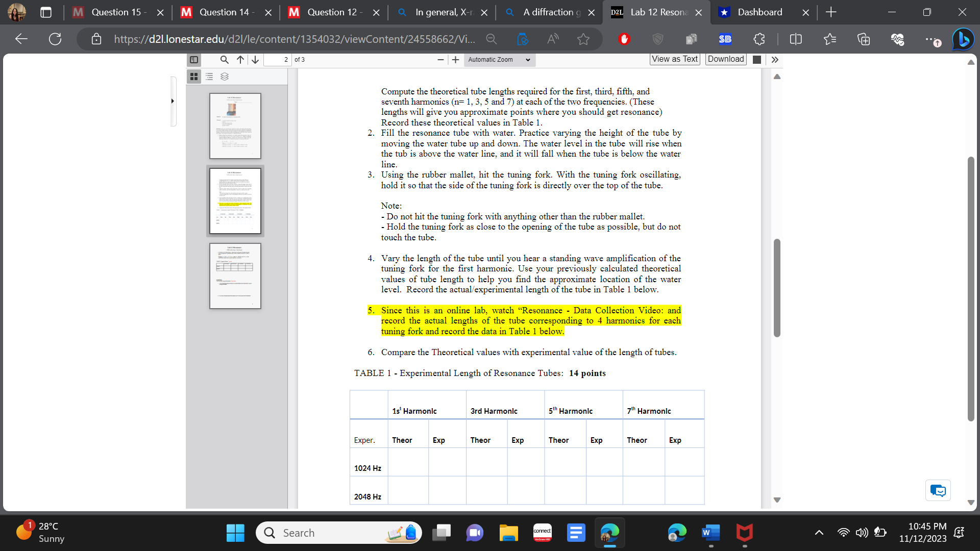Expand the collapsed left panel arrow
This screenshot has height=551, width=980.
173,101
